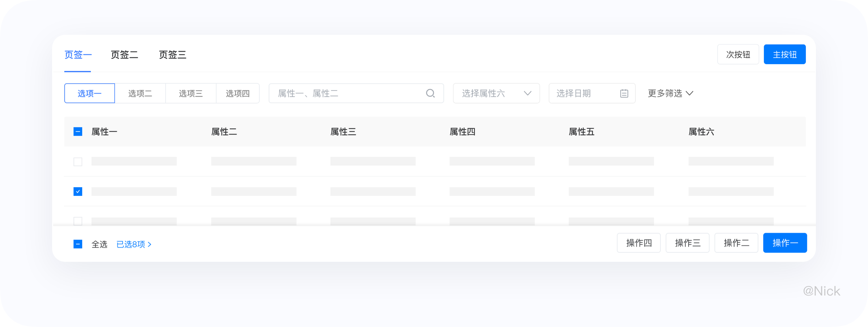Select the 选项三 segment
This screenshot has width=868, height=327.
point(191,93)
